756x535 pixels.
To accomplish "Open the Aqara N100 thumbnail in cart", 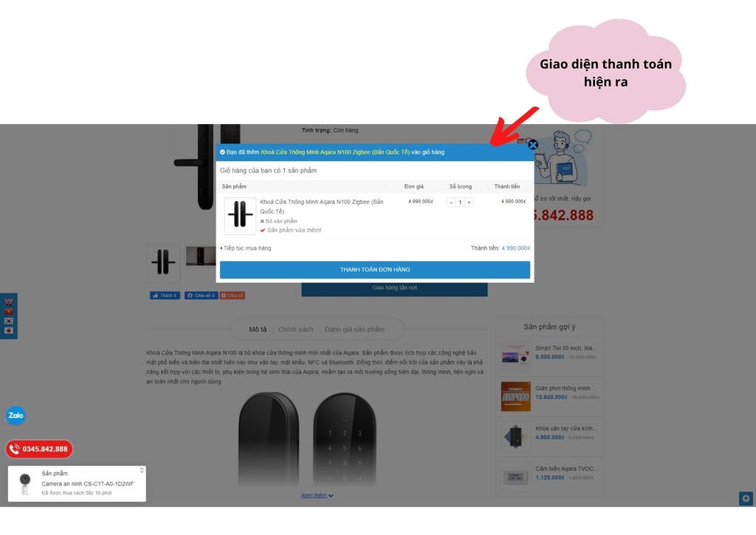I will [240, 215].
